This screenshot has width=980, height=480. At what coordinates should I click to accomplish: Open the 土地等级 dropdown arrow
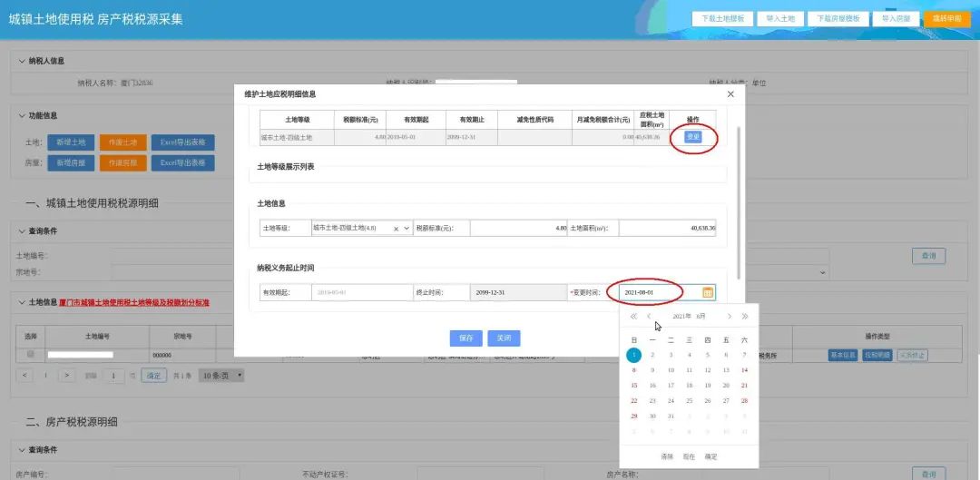[x=407, y=229]
